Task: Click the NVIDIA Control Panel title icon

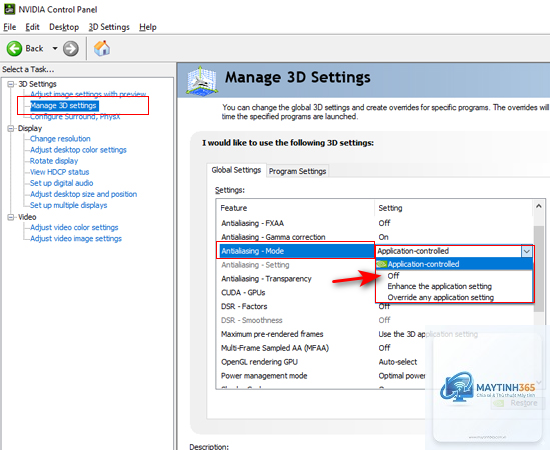Action: point(9,9)
